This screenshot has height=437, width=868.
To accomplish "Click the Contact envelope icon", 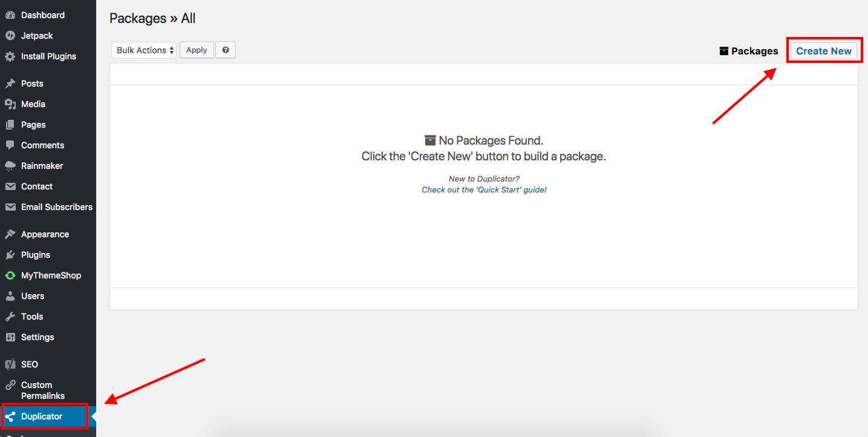I will click(10, 186).
